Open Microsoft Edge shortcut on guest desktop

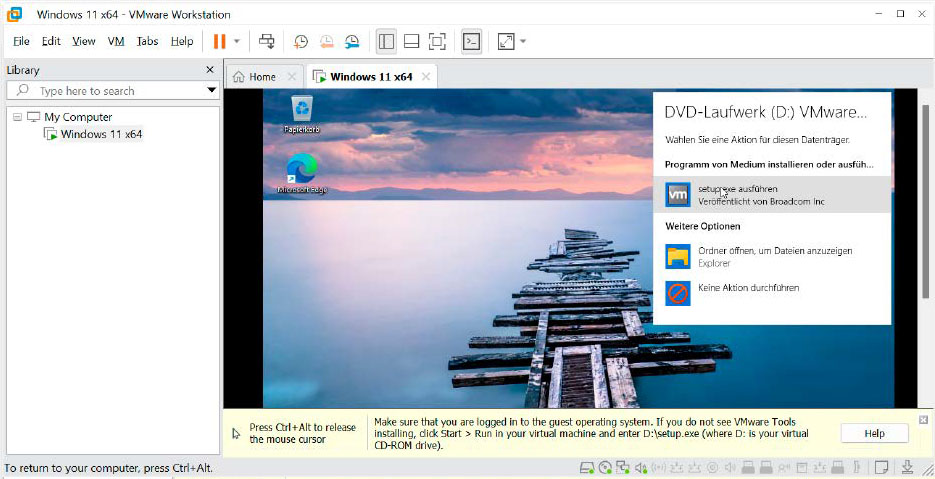pyautogui.click(x=302, y=173)
